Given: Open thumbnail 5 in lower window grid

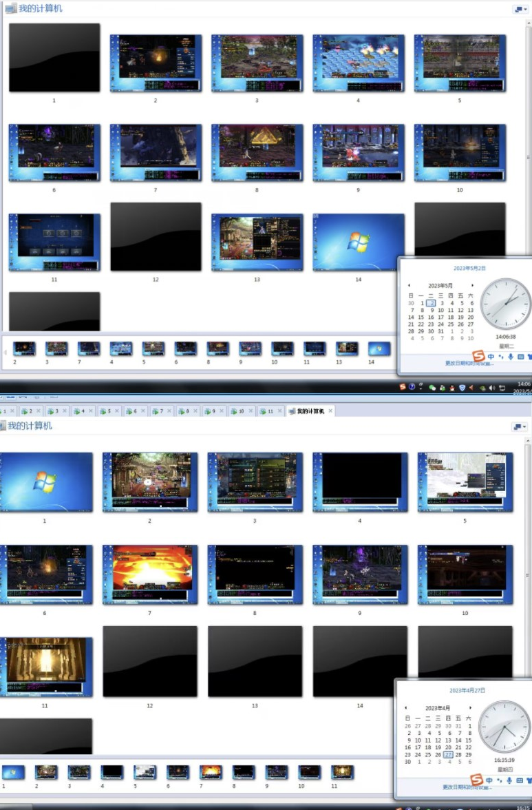Looking at the screenshot, I should (465, 482).
